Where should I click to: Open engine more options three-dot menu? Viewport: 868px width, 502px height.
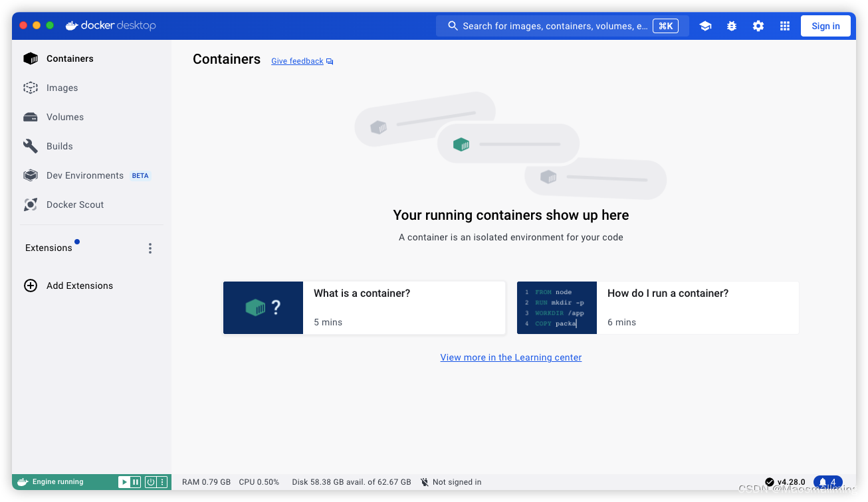coord(162,482)
